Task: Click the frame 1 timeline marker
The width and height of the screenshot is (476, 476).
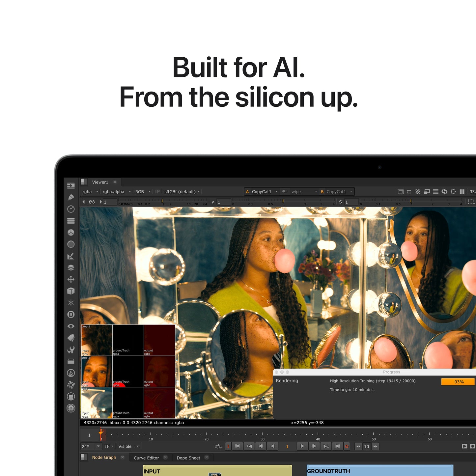Action: click(100, 433)
